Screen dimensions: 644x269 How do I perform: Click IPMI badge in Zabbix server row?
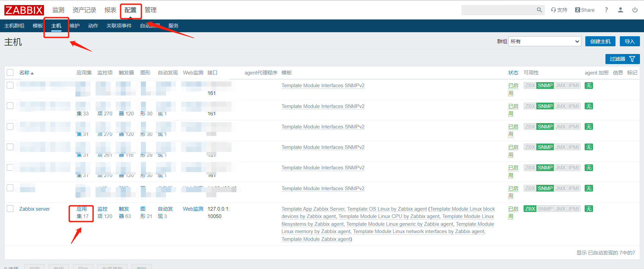[x=574, y=209]
